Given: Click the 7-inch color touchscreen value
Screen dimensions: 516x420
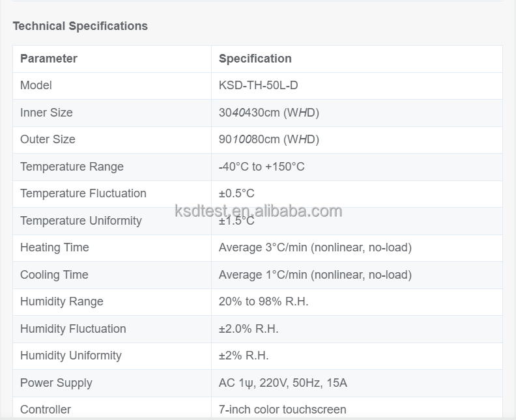Looking at the screenshot, I should click(282, 410).
